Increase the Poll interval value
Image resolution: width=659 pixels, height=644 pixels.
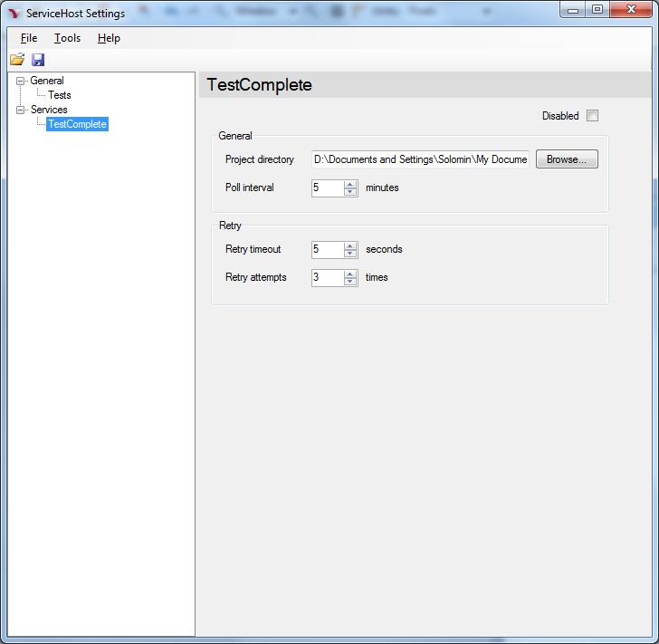click(349, 184)
